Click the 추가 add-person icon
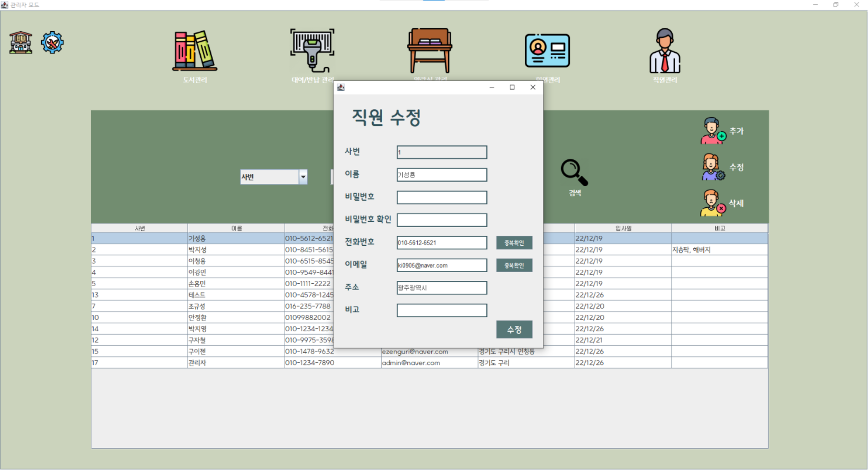Viewport: 868px width, 470px height. (x=712, y=130)
